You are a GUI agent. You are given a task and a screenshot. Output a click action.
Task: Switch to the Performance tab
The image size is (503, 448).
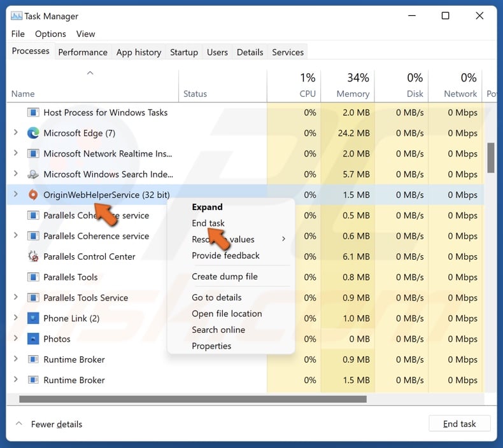pos(83,52)
